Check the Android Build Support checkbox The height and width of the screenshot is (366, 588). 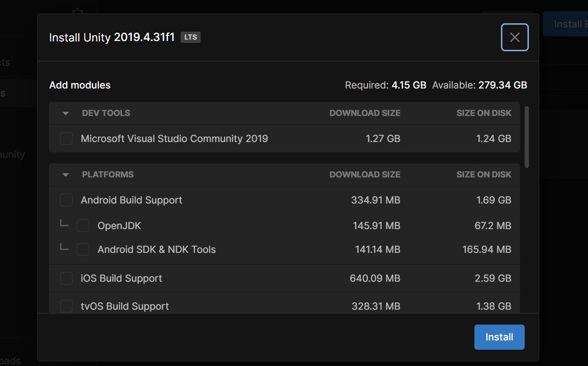point(66,200)
